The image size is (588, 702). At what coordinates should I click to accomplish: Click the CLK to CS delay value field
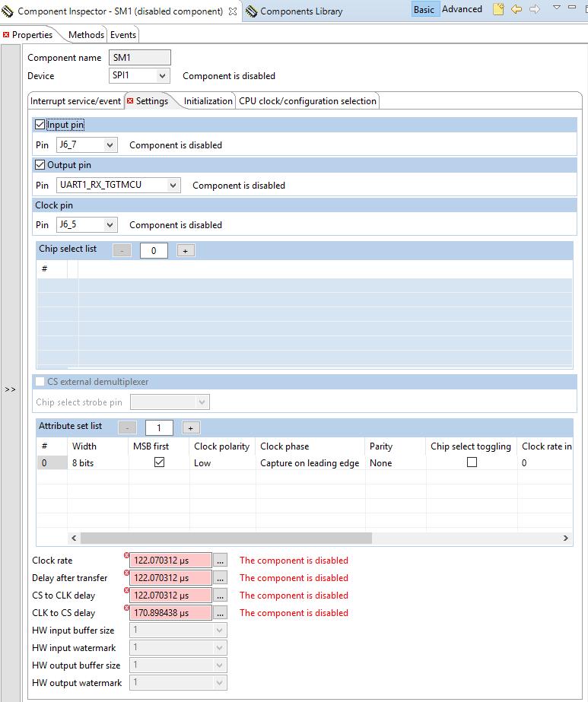coord(170,613)
